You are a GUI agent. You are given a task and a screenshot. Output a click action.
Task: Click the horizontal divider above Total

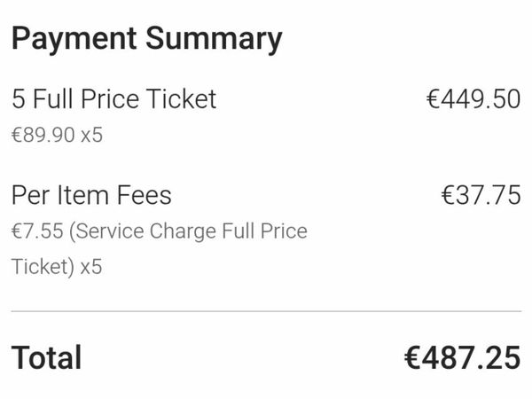pos(266,311)
